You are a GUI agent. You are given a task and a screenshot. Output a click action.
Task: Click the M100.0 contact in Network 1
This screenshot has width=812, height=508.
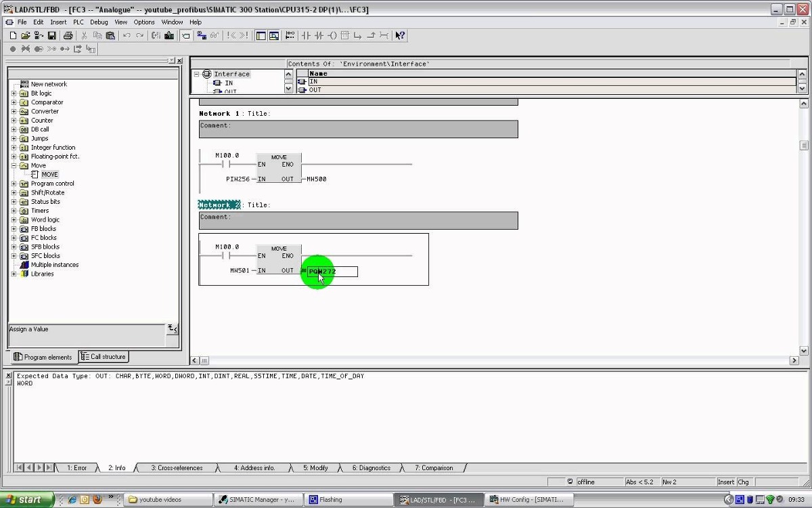pos(227,164)
